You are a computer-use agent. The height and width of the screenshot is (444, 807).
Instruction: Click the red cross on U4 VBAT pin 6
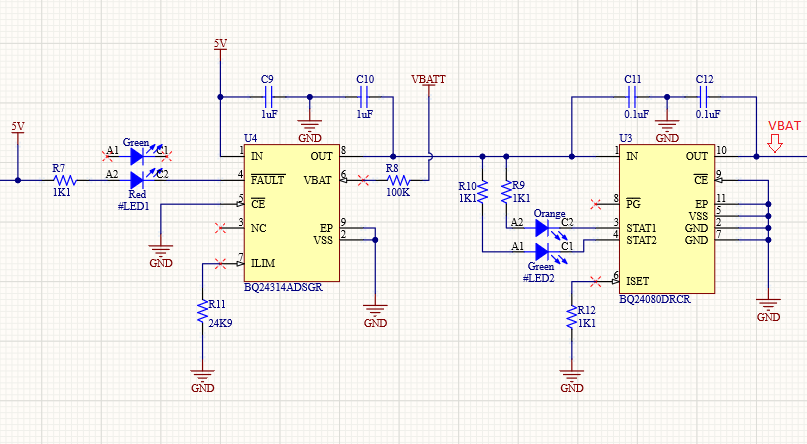(x=363, y=180)
